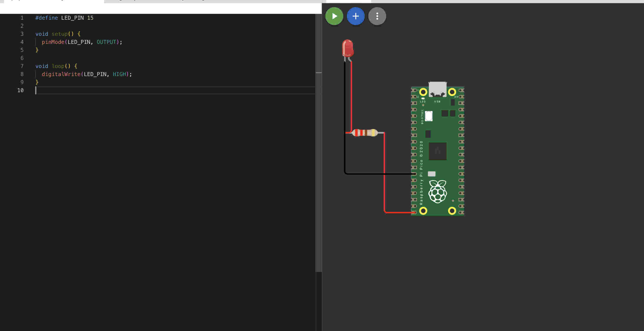Click on the word OUTPUT in code
This screenshot has width=644, height=331.
pos(106,42)
